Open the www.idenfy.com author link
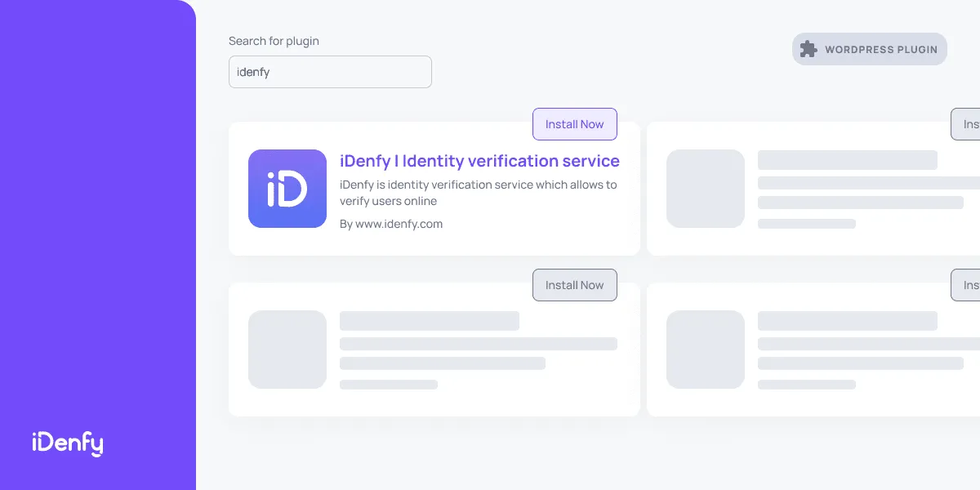The width and height of the screenshot is (980, 490). pyautogui.click(x=399, y=224)
